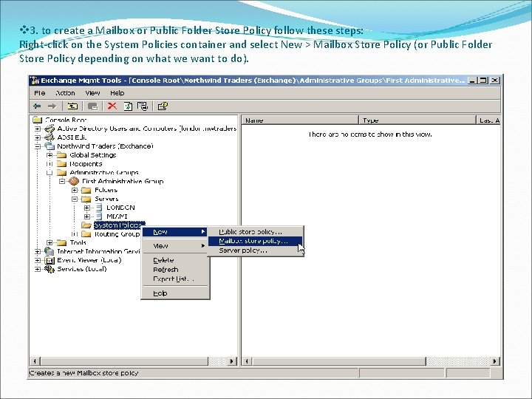
Task: Select the System Policies tree item
Action: (119, 225)
